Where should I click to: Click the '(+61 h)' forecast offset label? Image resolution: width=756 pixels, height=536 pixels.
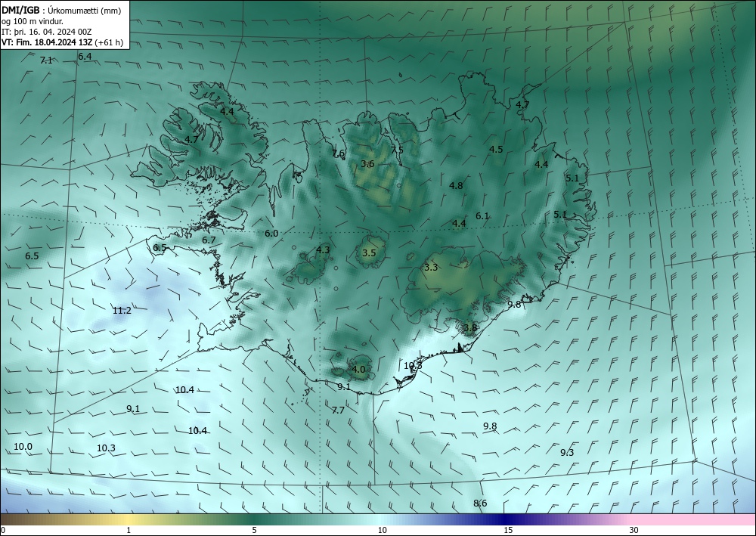point(109,42)
